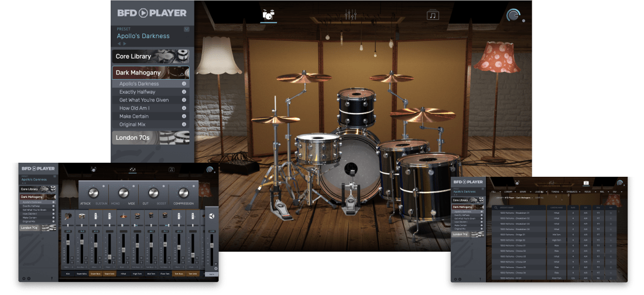The height and width of the screenshot is (295, 644).
Task: Open the Timing filter dropdown
Action: coord(557,192)
